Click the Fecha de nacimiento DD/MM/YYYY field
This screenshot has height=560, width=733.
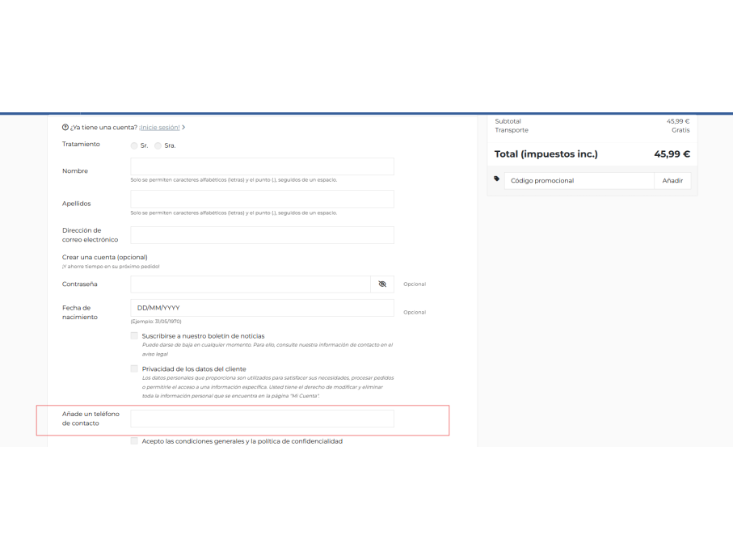pyautogui.click(x=263, y=308)
